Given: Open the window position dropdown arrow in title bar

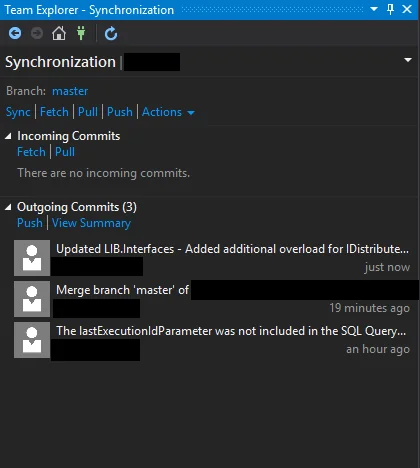Looking at the screenshot, I should [374, 9].
